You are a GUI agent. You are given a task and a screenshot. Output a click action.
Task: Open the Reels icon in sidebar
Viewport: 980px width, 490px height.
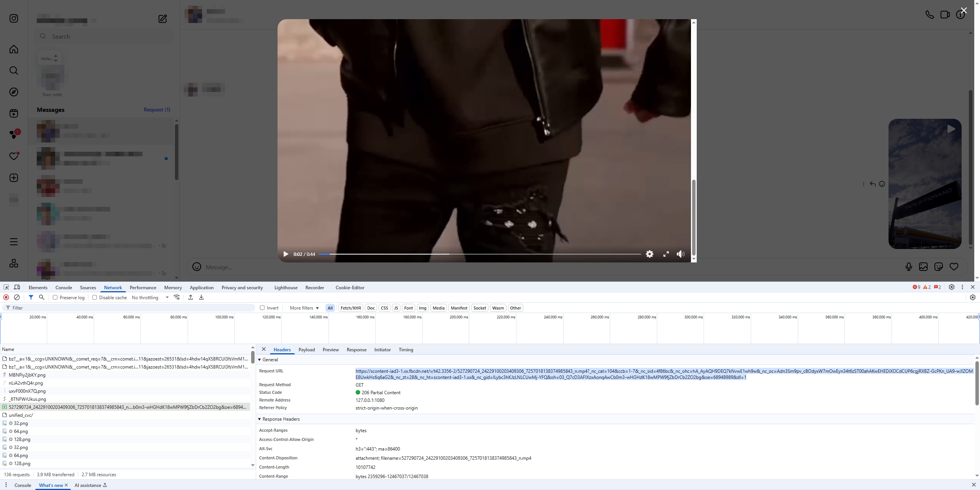tap(14, 113)
